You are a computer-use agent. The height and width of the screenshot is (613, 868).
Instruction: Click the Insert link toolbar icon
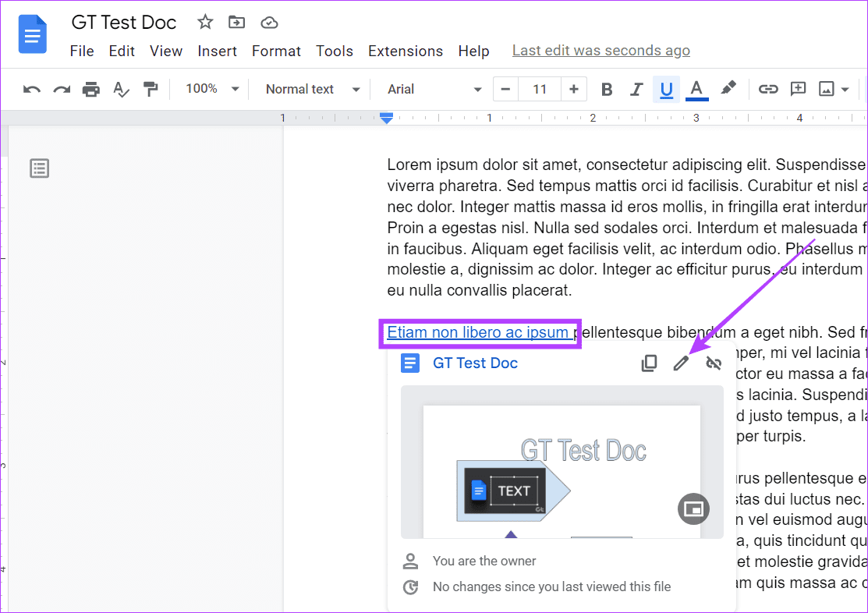click(768, 90)
